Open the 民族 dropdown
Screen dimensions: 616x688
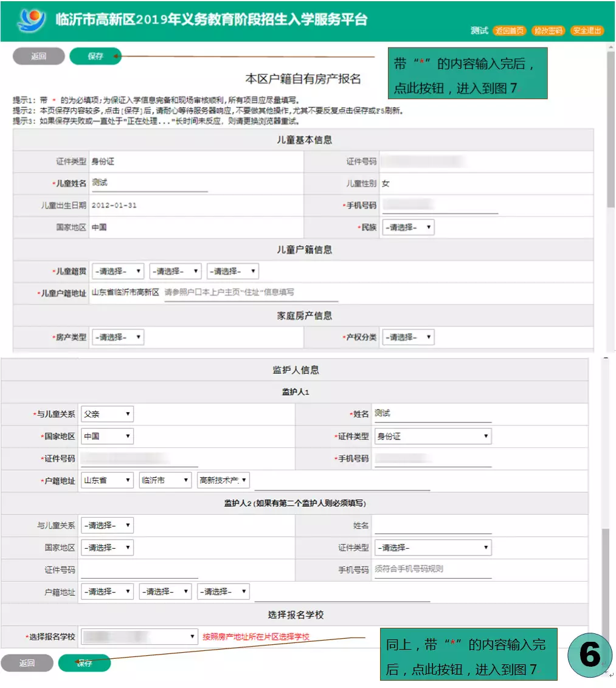408,227
